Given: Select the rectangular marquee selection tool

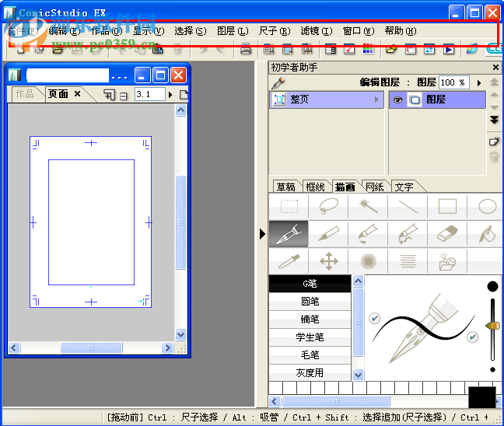Looking at the screenshot, I should click(x=289, y=207).
